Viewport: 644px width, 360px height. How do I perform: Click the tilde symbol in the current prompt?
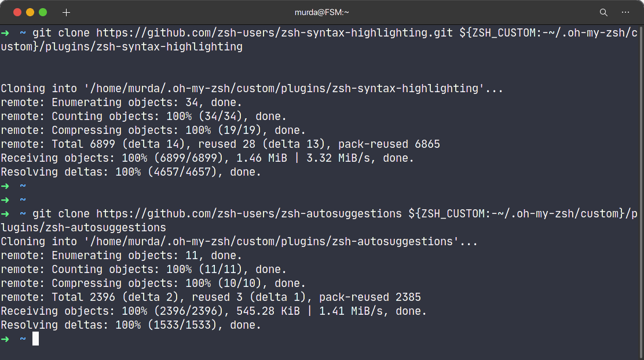[22, 339]
